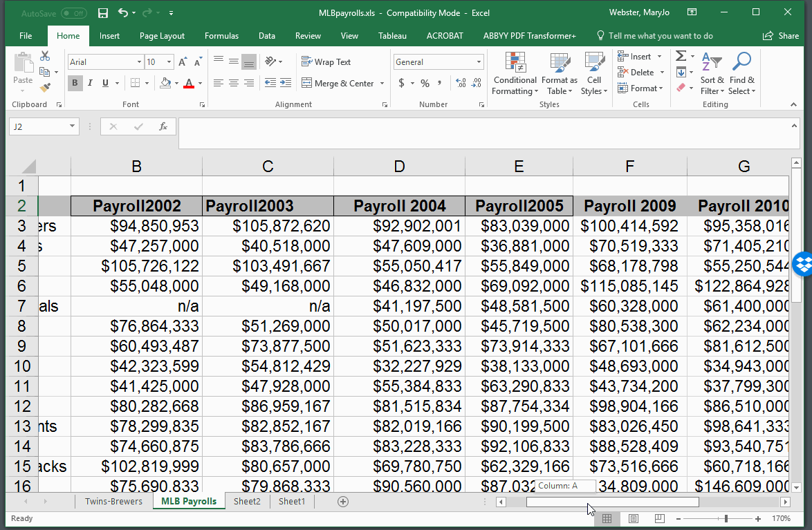Click Delete cells button
This screenshot has height=530, width=812.
[636, 73]
